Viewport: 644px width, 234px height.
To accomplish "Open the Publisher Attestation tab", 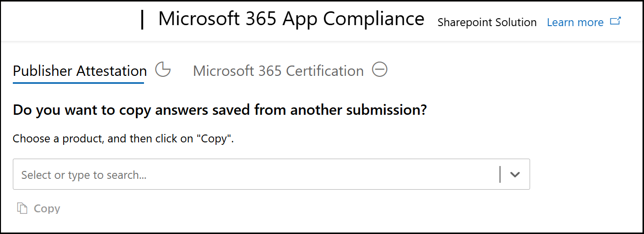I will [x=79, y=71].
